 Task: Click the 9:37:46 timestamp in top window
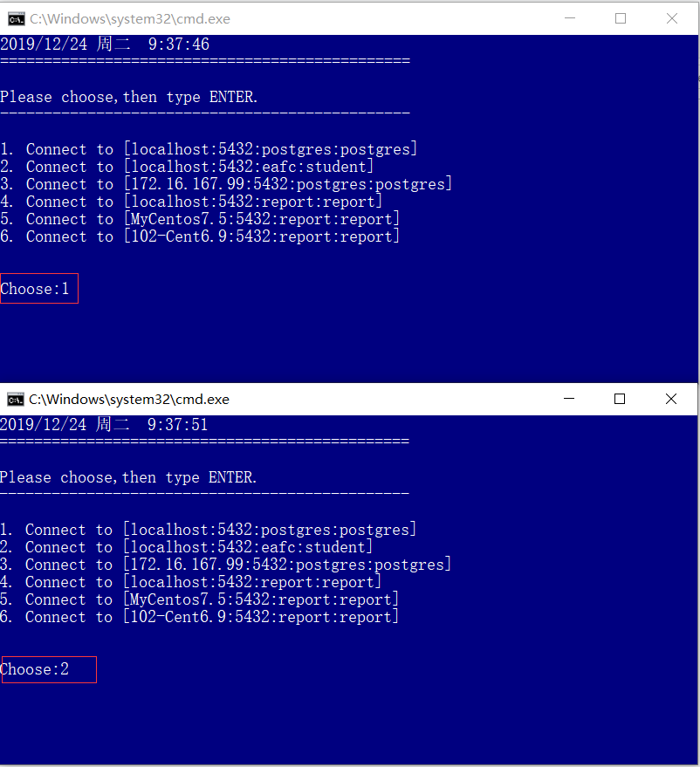click(x=178, y=45)
